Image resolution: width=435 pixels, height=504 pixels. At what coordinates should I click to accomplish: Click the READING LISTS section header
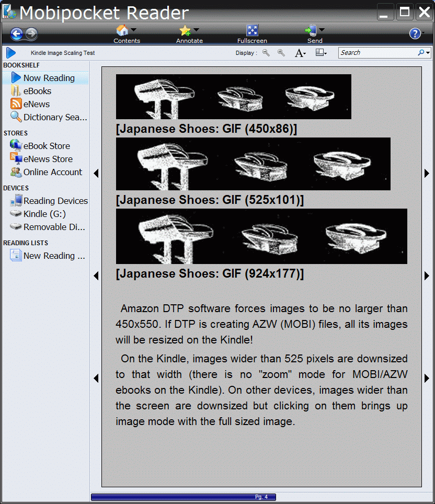point(26,243)
